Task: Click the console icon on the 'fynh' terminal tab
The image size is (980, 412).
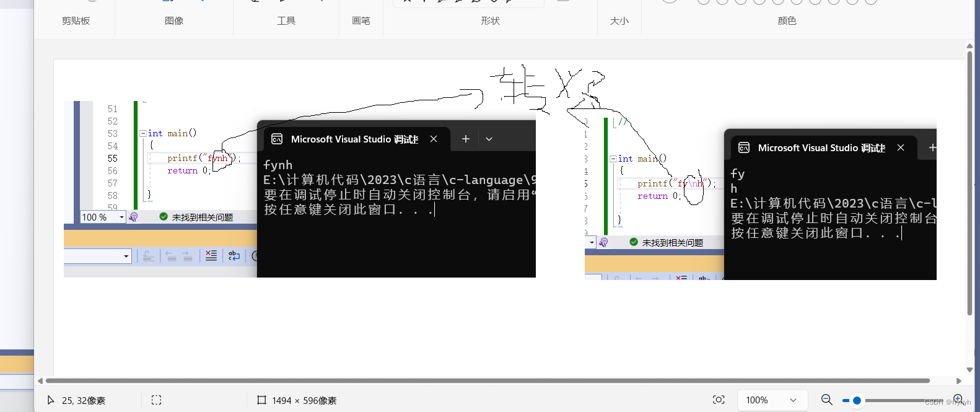Action: pyautogui.click(x=277, y=139)
